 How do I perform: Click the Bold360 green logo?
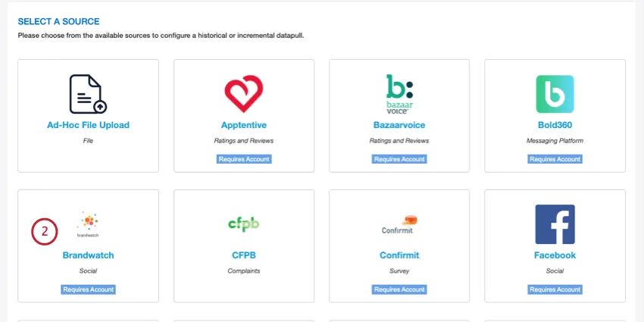coord(555,94)
